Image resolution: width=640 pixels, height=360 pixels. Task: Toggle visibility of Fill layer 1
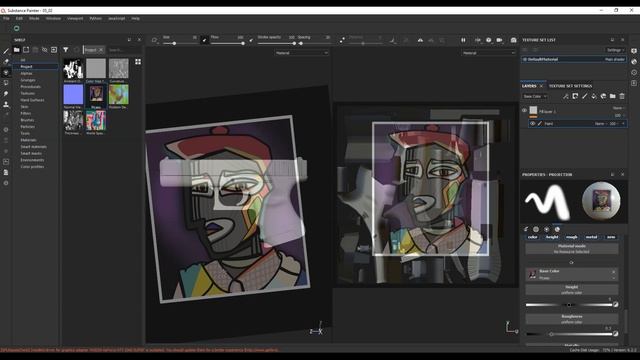(x=524, y=110)
